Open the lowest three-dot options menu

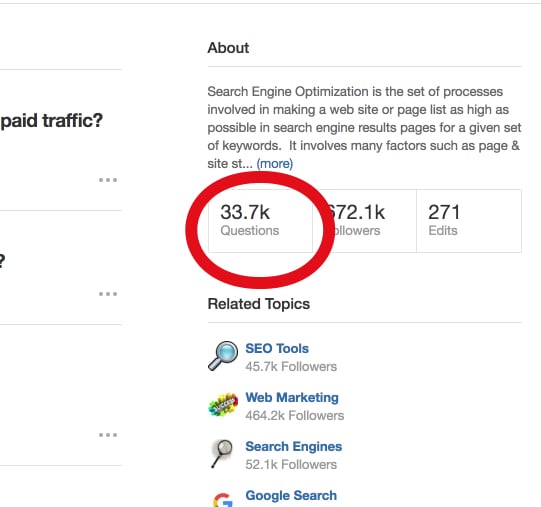click(x=108, y=435)
